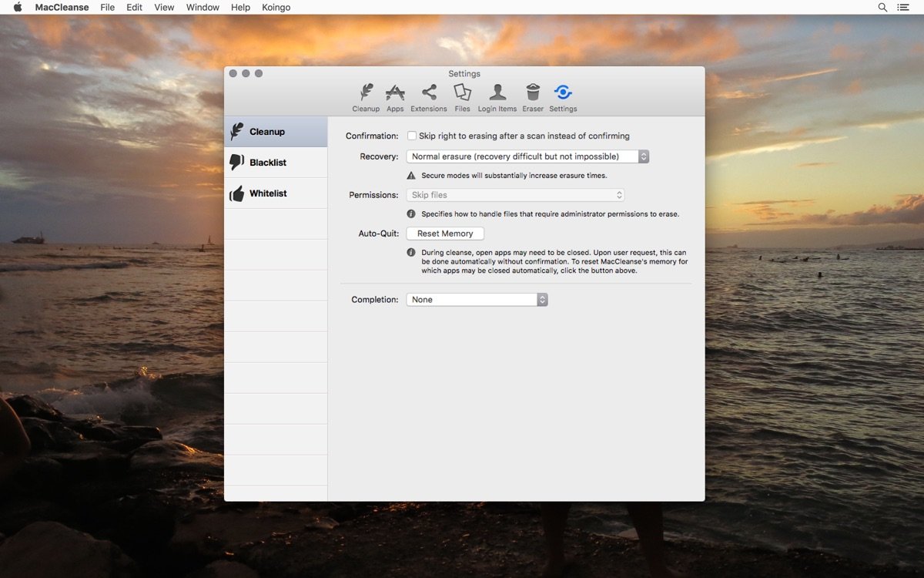The height and width of the screenshot is (578, 924).
Task: Select the Apps icon in the toolbar
Action: coord(395,95)
